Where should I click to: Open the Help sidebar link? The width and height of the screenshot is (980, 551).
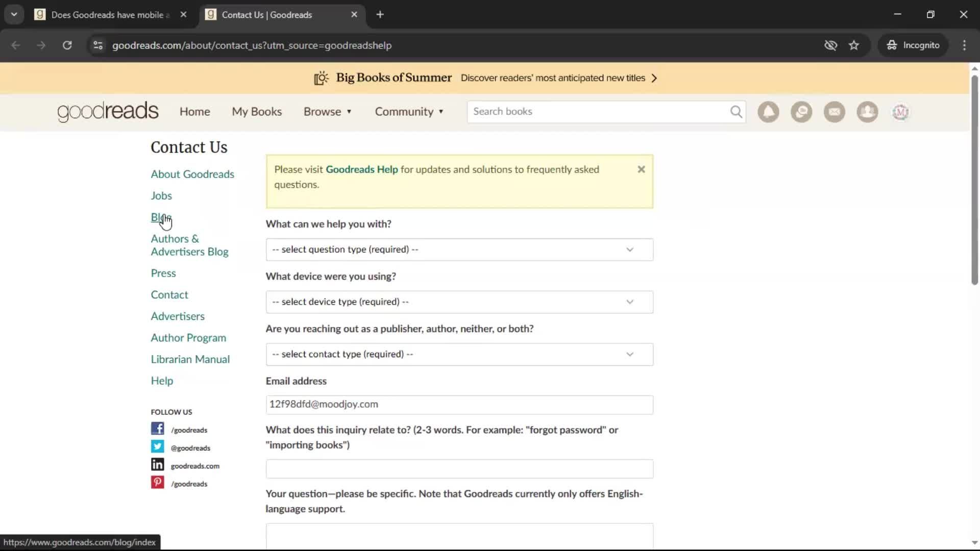pos(162,381)
